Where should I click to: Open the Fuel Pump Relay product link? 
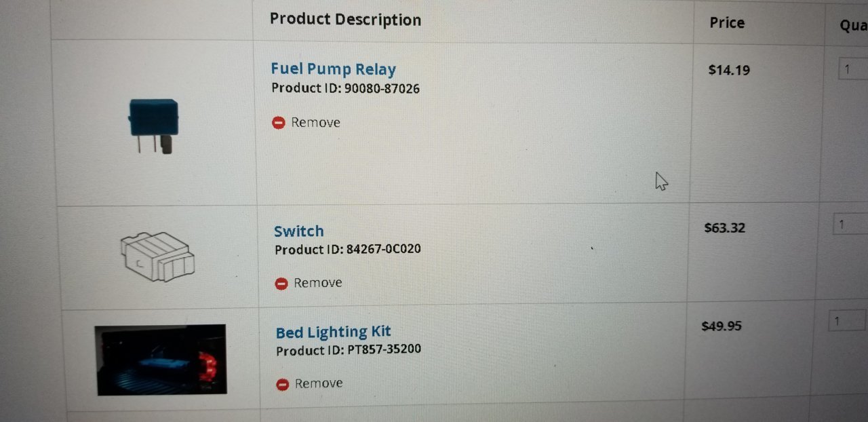333,69
